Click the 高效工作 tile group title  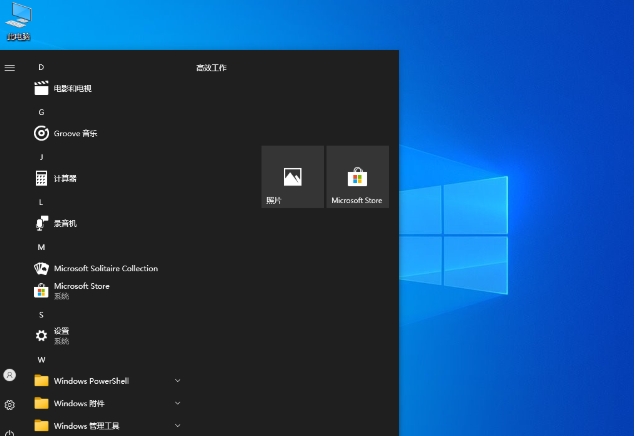[x=211, y=67]
